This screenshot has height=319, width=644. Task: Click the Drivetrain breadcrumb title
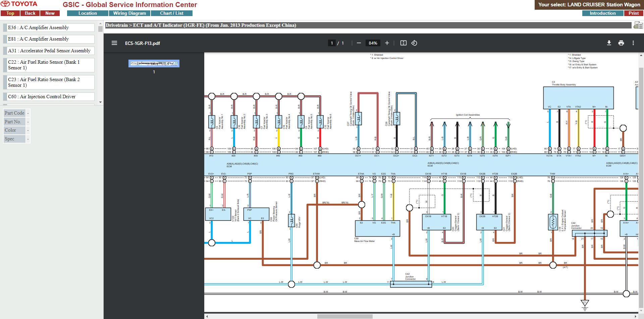click(x=201, y=25)
